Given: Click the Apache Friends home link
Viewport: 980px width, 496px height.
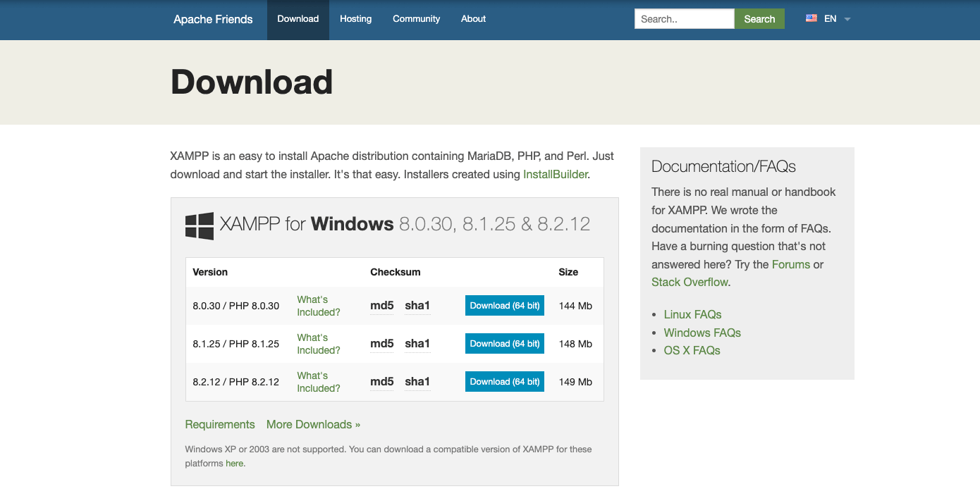Looking at the screenshot, I should point(213,19).
